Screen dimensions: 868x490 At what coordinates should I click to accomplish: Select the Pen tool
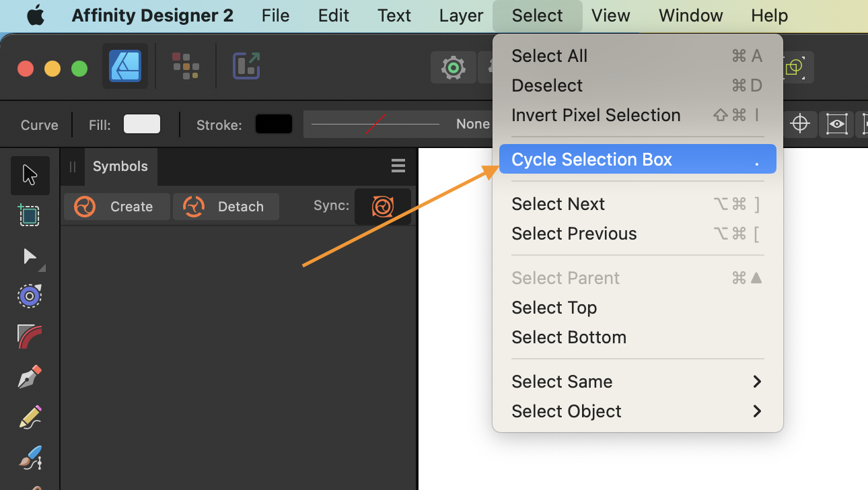point(30,376)
